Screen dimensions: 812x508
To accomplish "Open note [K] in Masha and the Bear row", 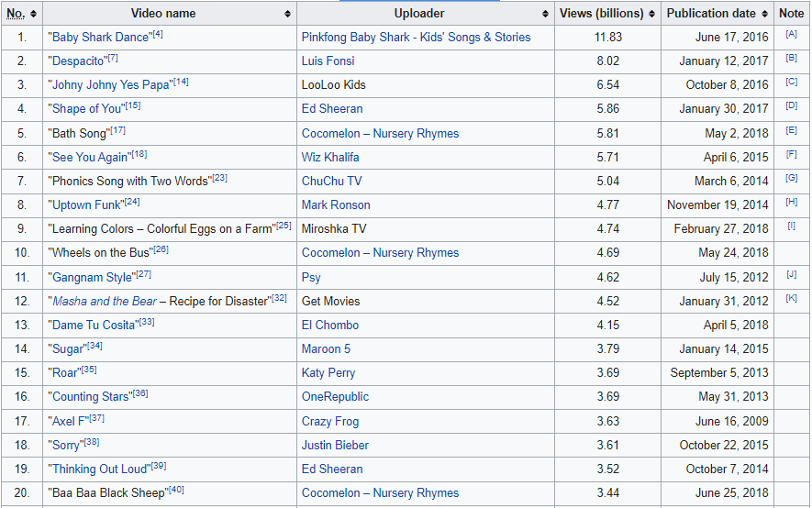I will pos(791,298).
